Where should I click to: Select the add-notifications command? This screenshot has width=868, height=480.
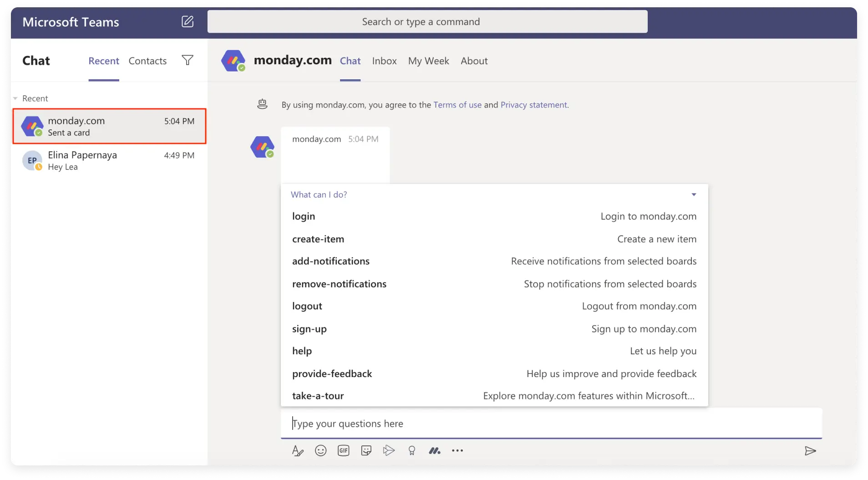click(x=494, y=261)
